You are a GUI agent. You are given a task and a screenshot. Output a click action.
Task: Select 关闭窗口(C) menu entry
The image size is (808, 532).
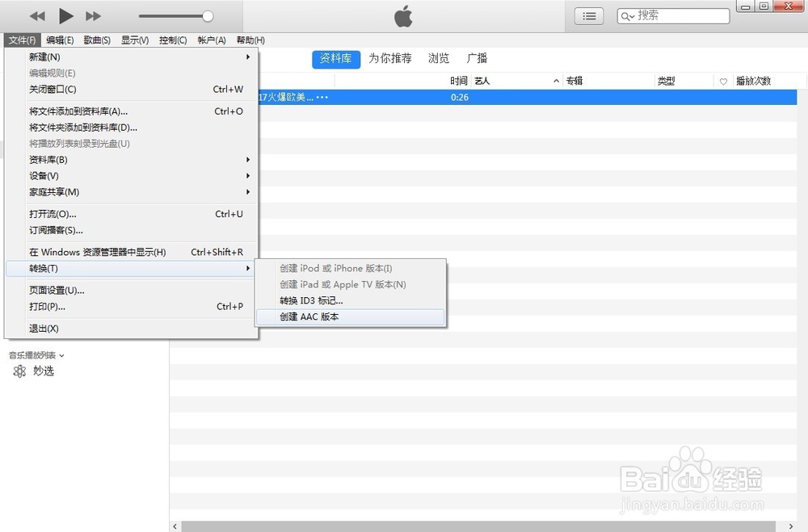[132, 89]
